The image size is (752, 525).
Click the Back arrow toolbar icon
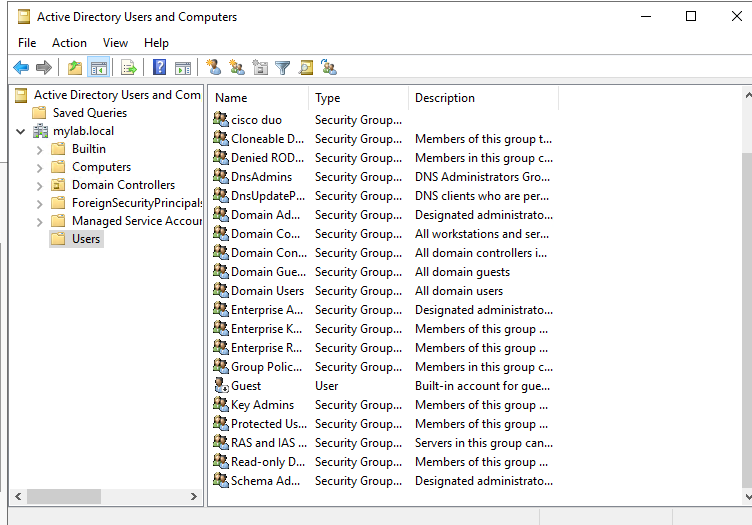click(x=21, y=68)
